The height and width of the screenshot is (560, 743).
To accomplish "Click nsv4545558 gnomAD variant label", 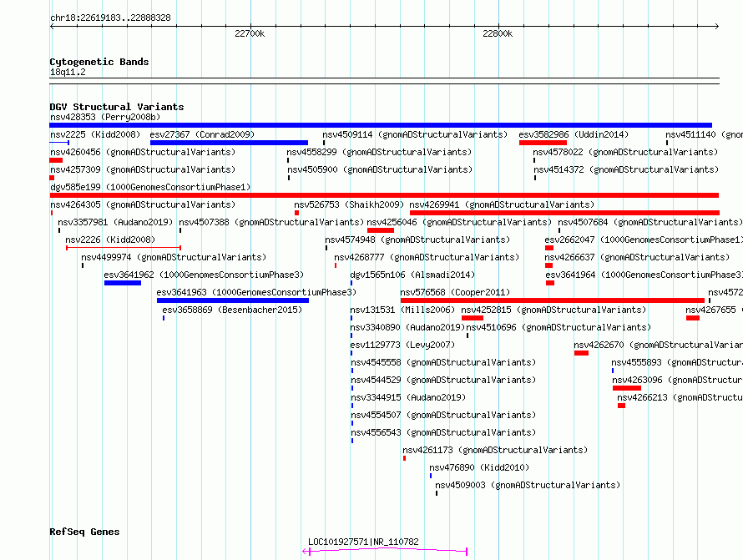I will [443, 362].
